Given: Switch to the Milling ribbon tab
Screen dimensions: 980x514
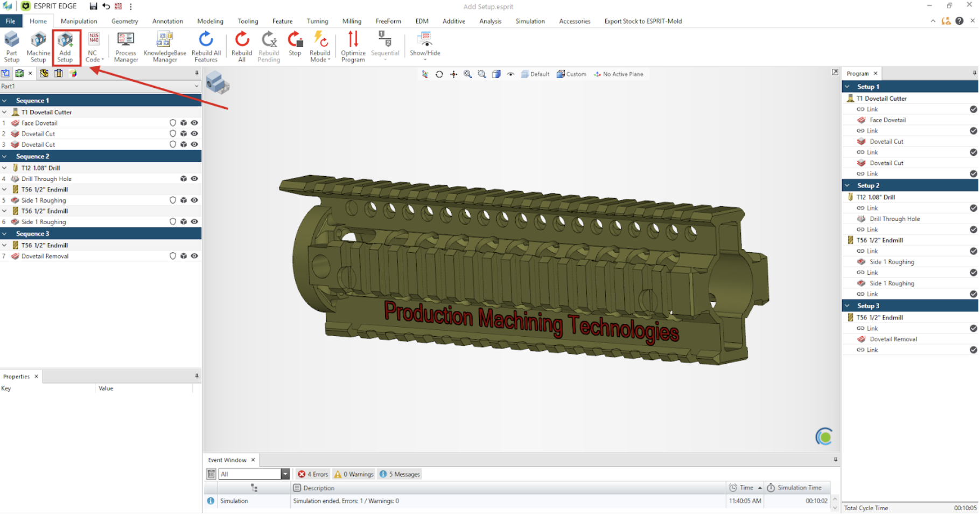Looking at the screenshot, I should [352, 21].
